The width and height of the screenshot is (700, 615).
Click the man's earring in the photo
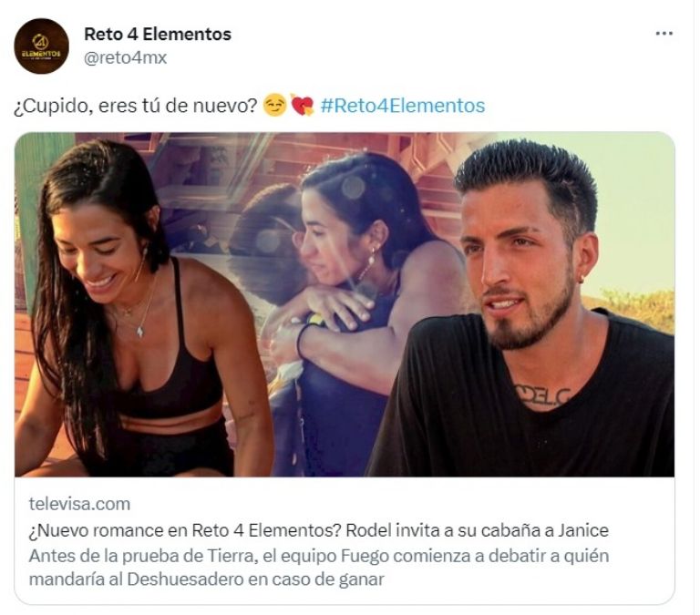[582, 280]
